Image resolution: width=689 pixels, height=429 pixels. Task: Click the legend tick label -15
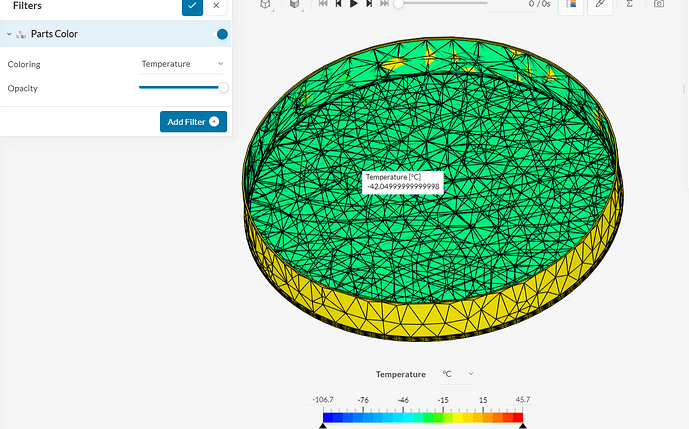coord(443,400)
